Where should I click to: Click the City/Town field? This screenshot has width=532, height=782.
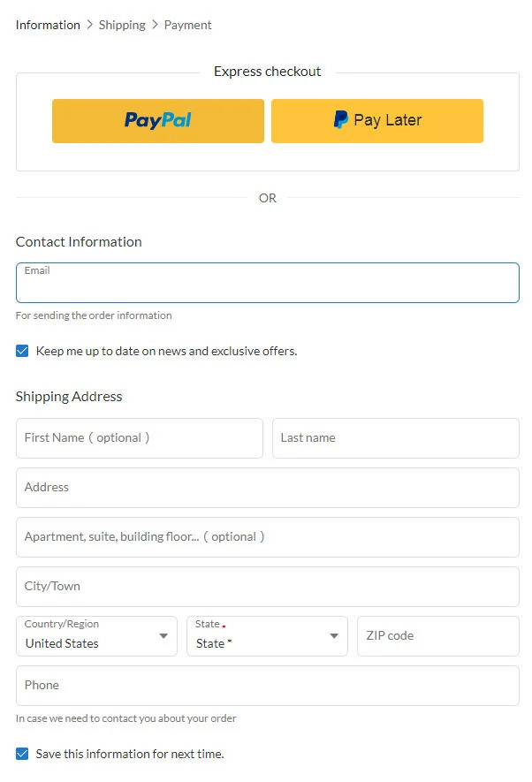[x=267, y=587]
